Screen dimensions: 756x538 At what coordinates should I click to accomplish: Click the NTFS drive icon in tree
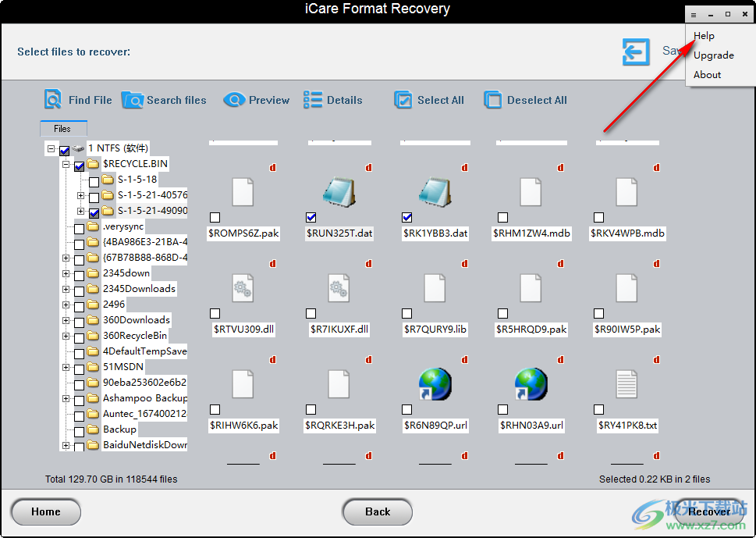pos(78,148)
